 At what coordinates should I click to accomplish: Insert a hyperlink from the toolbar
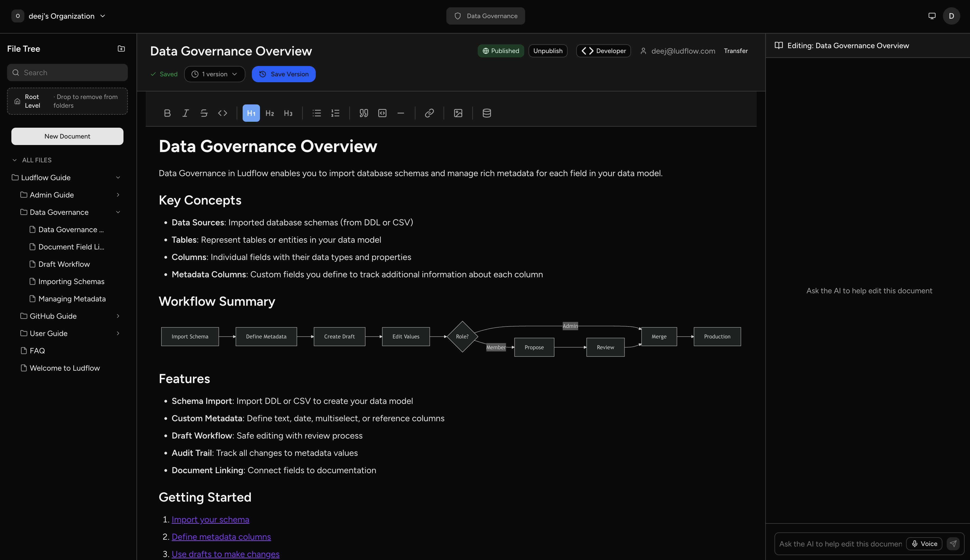[429, 113]
